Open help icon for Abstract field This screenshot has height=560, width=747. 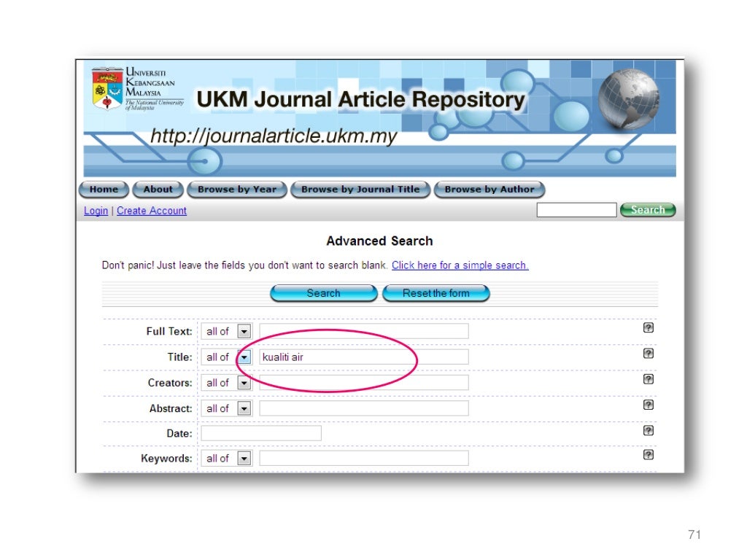(x=648, y=405)
